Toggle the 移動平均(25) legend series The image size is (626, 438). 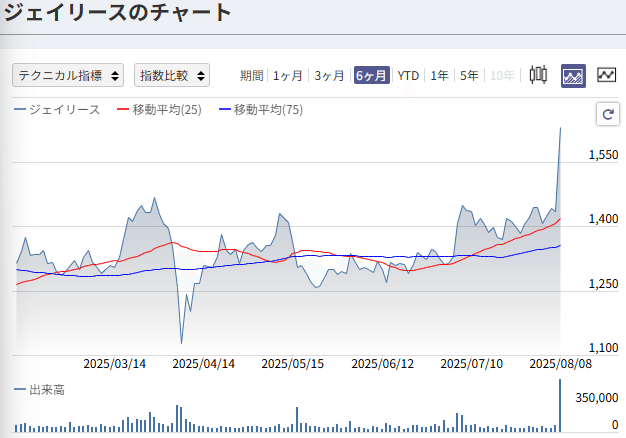(x=159, y=109)
